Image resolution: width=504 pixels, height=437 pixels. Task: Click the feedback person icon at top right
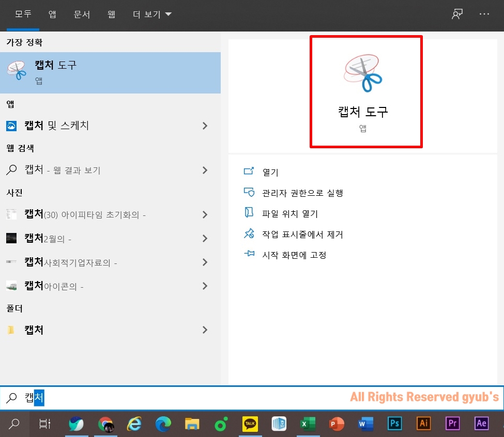(457, 14)
